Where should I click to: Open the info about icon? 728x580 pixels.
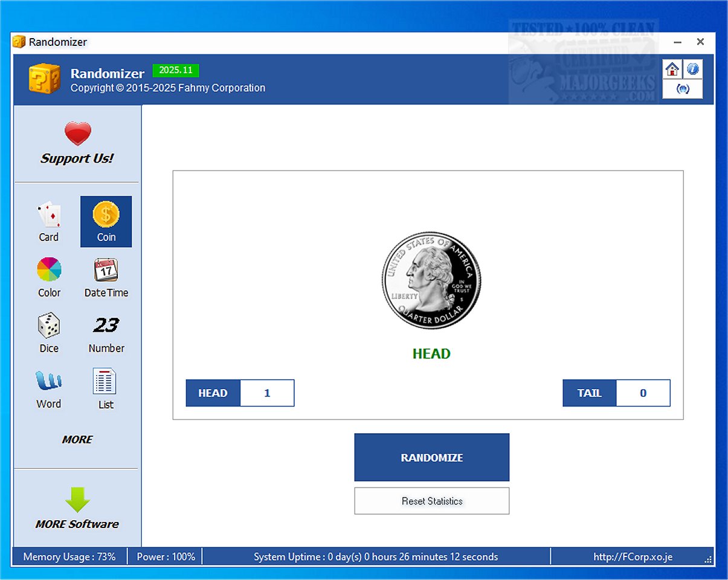pos(692,69)
